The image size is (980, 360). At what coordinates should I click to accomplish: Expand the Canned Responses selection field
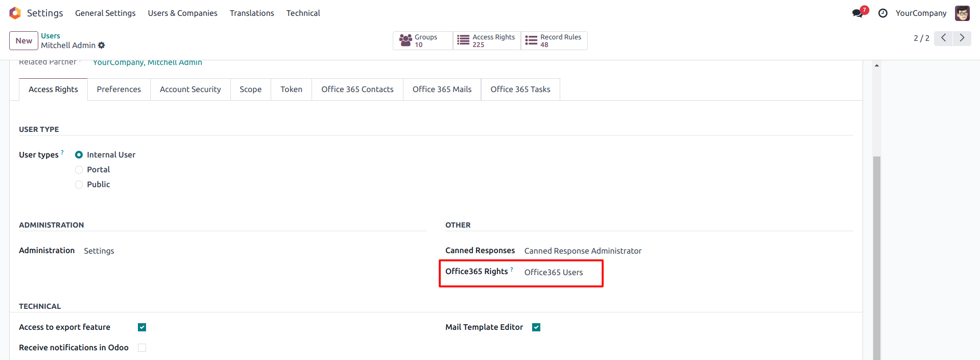[x=583, y=251]
